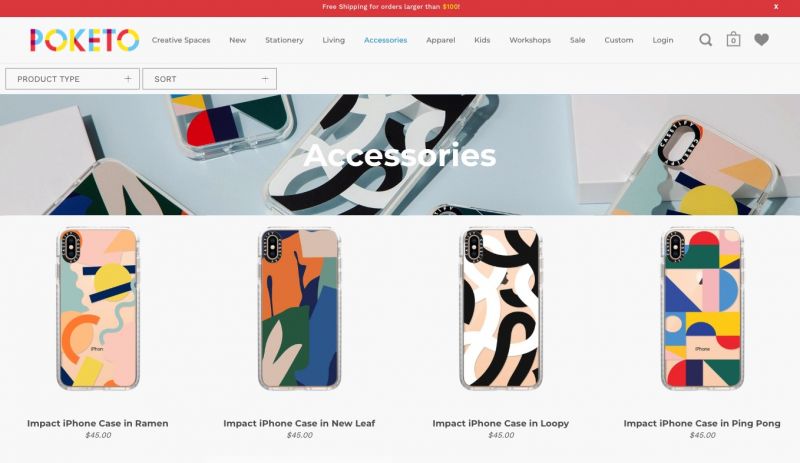Click the Login link
The width and height of the screenshot is (800, 463).
pos(663,40)
